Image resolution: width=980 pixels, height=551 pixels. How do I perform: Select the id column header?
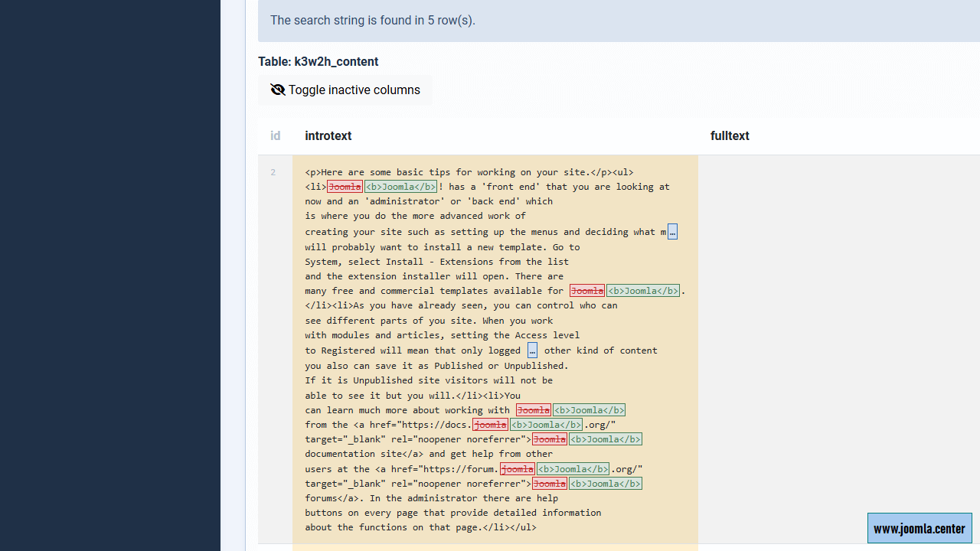276,136
